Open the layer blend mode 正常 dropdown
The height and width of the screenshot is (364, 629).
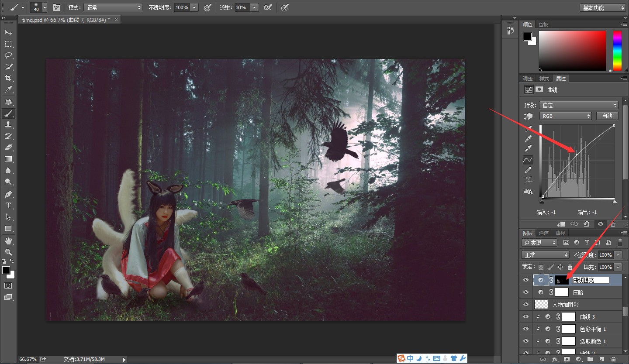[x=545, y=255]
